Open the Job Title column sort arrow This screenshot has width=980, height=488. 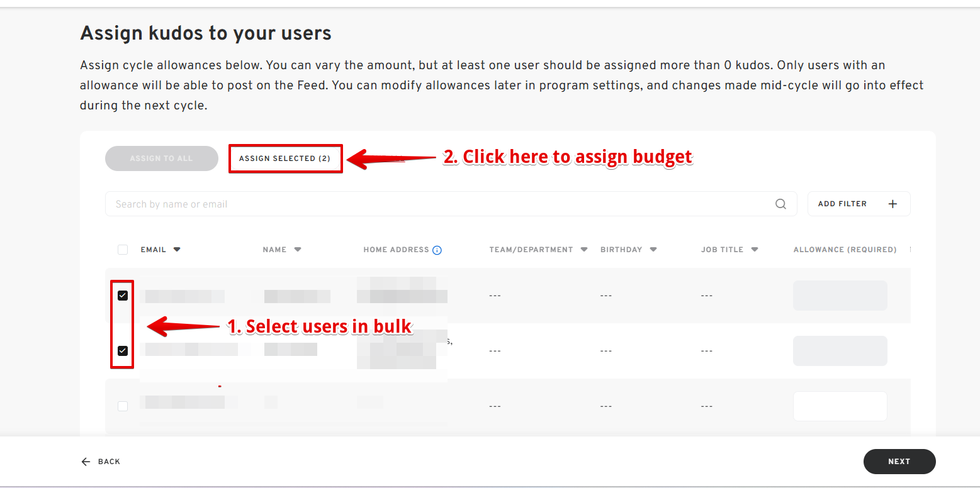(754, 250)
